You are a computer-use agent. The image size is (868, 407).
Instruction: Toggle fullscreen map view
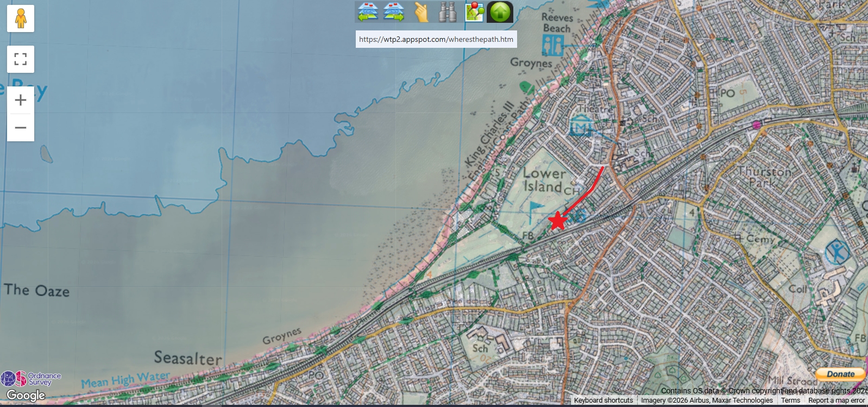point(21,59)
